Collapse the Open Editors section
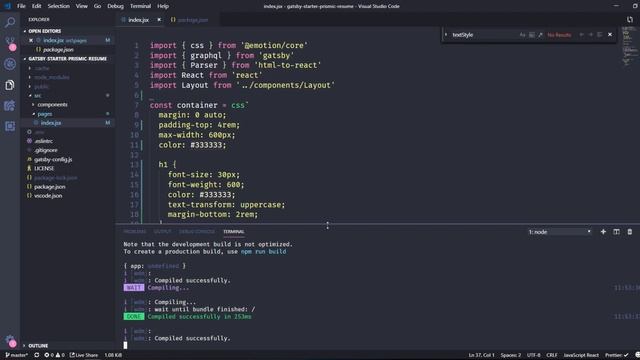Image resolution: width=640 pixels, height=360 pixels. point(44,31)
